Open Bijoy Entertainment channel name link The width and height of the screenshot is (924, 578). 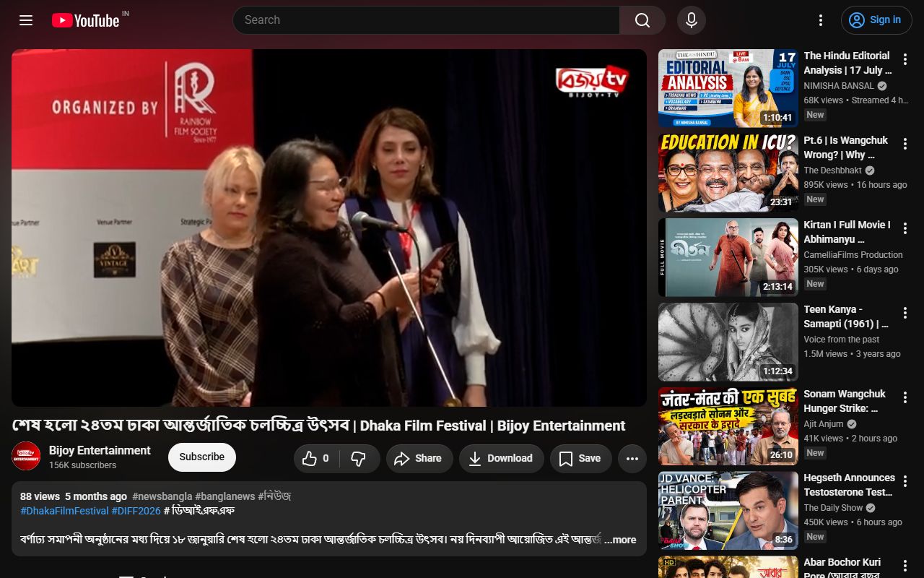pos(100,450)
